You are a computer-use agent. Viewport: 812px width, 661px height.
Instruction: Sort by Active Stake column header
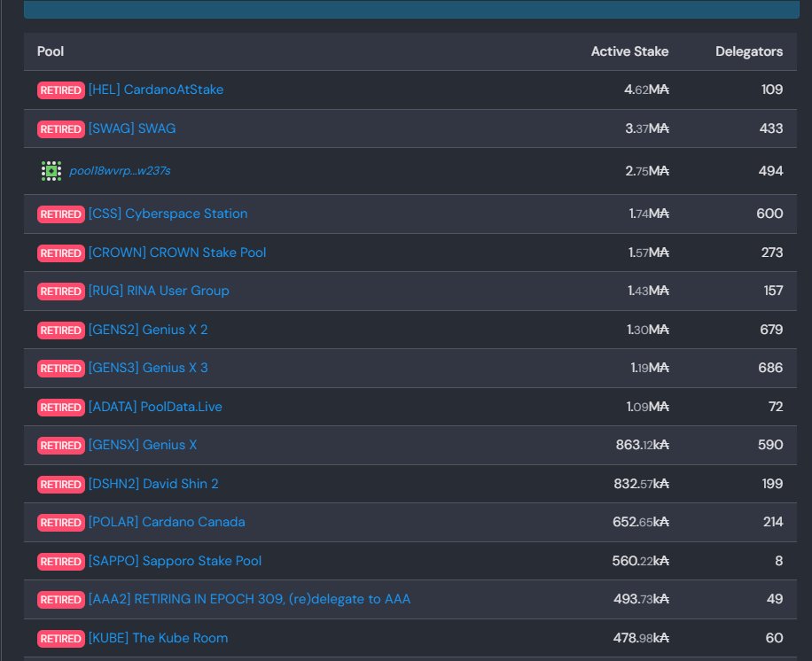click(629, 51)
